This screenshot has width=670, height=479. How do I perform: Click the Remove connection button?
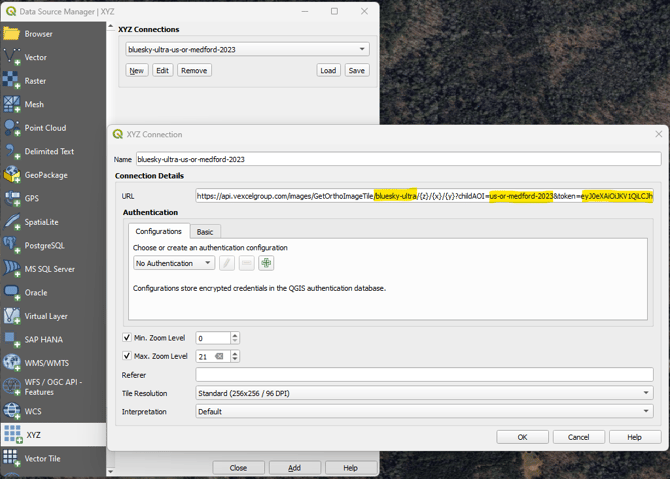pyautogui.click(x=194, y=71)
